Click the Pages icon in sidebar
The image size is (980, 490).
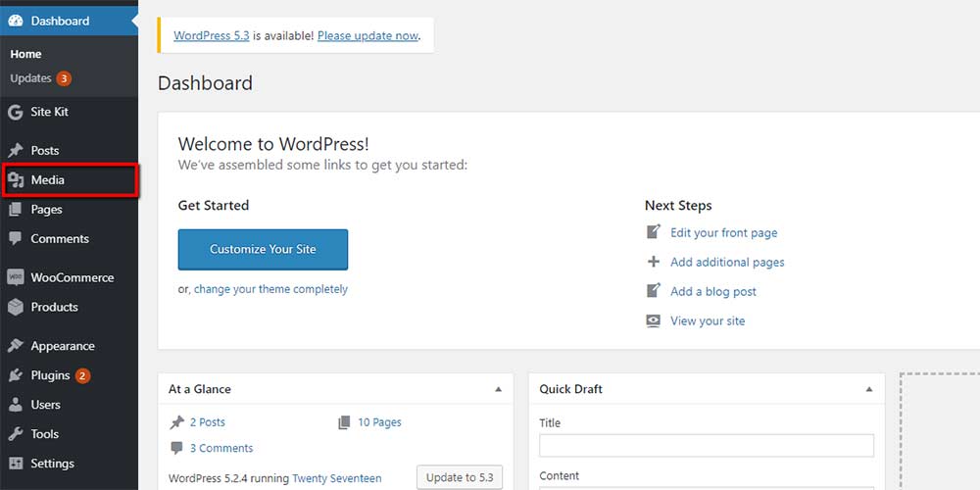(16, 210)
